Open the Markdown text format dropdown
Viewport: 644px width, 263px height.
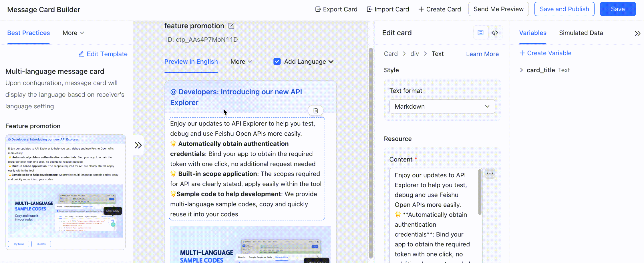coord(442,106)
